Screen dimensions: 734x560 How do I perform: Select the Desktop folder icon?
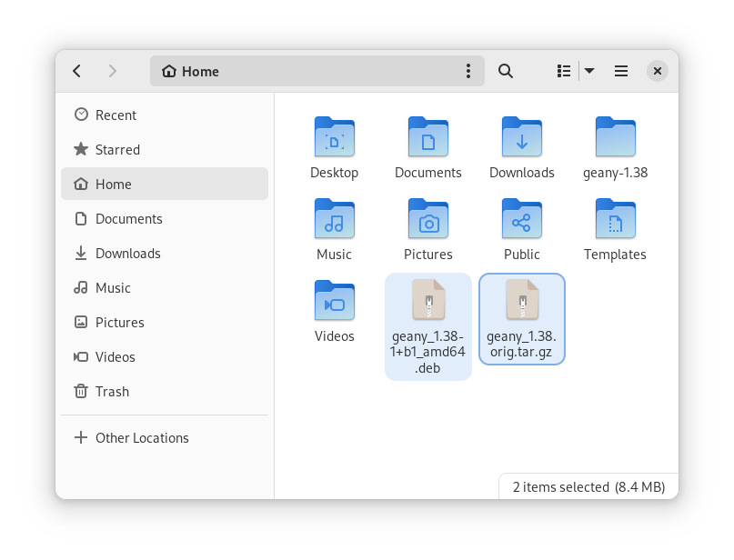pyautogui.click(x=335, y=136)
